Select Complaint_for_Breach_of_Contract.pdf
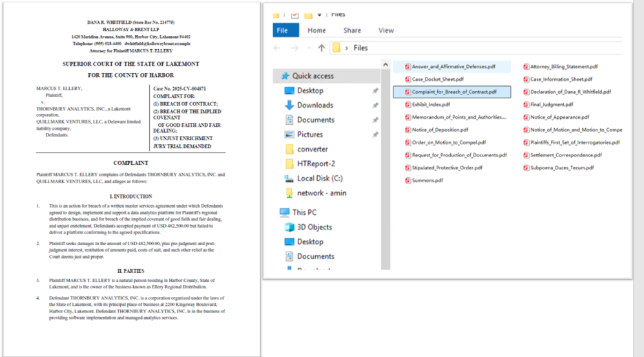 pyautogui.click(x=452, y=92)
